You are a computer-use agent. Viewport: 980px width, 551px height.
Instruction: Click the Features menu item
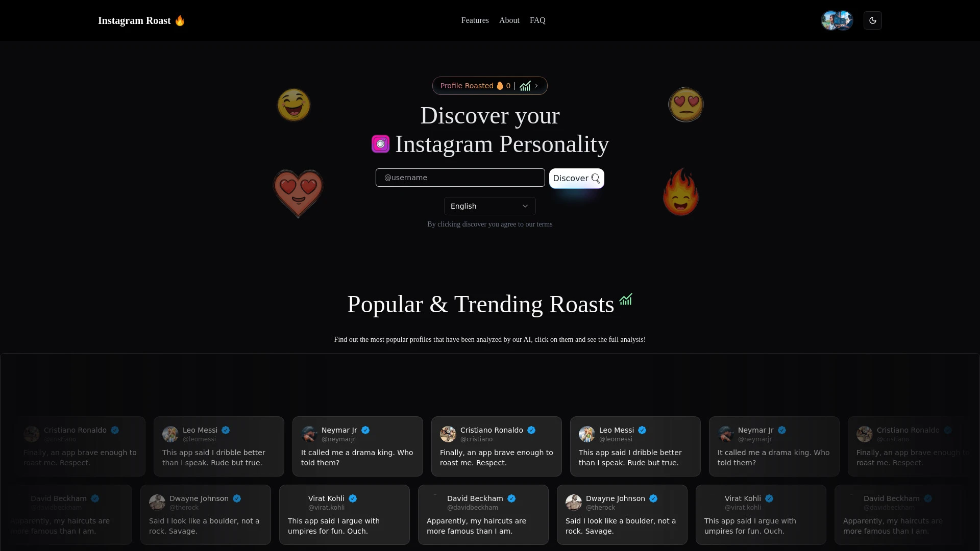coord(475,20)
